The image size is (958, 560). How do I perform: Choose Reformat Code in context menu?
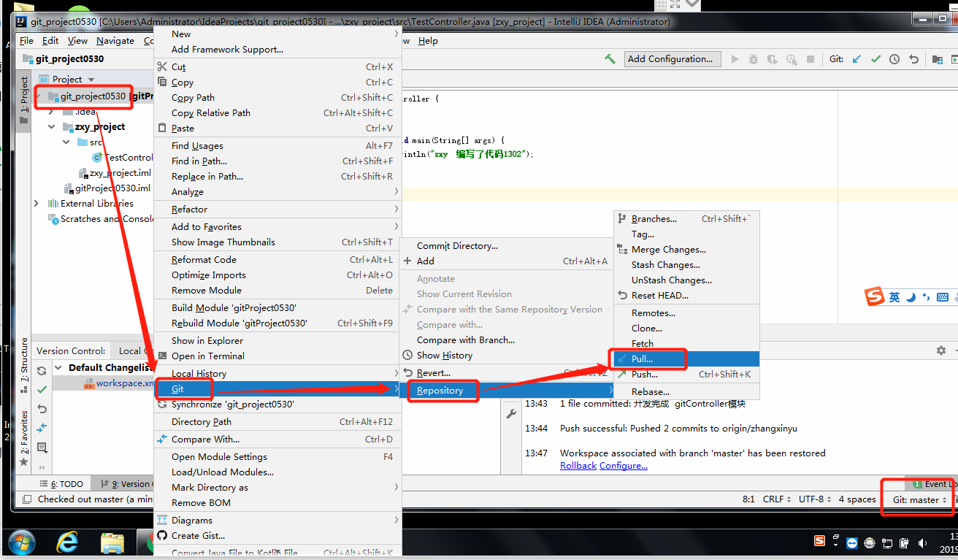click(277, 260)
